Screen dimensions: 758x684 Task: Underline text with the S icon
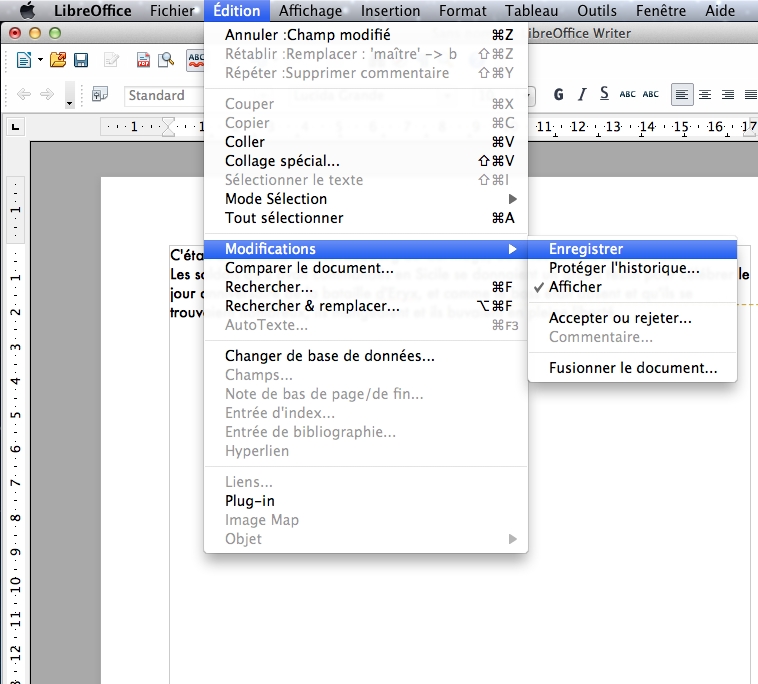[x=604, y=95]
